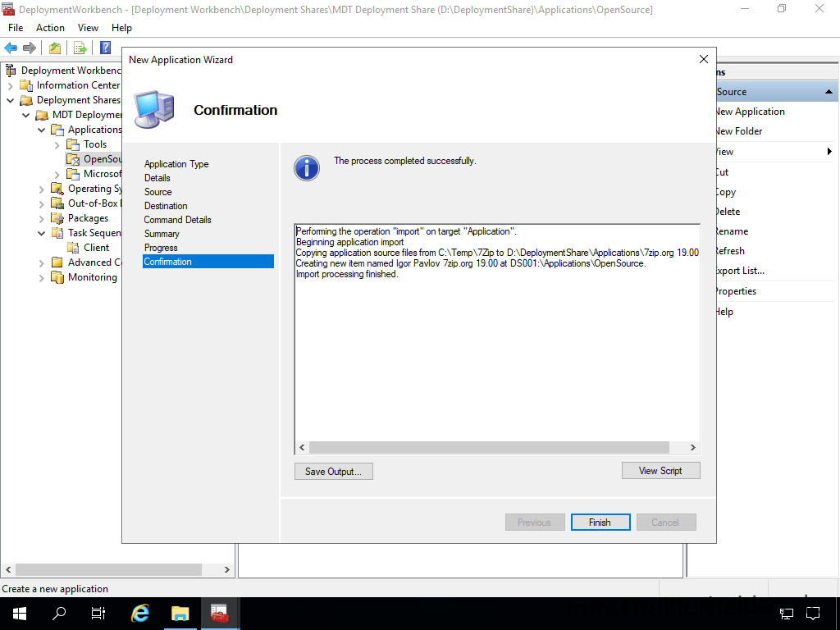The height and width of the screenshot is (630, 840).
Task: Click the Save Output button
Action: tap(333, 472)
